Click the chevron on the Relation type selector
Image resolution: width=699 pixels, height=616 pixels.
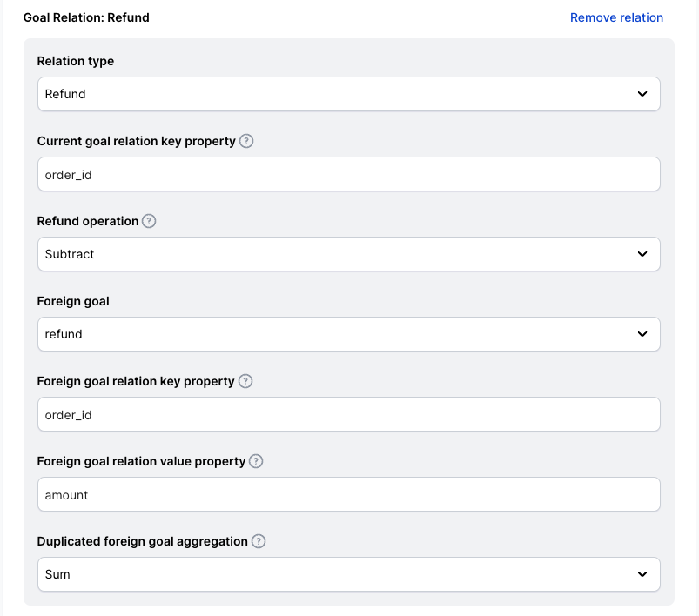[x=642, y=94]
